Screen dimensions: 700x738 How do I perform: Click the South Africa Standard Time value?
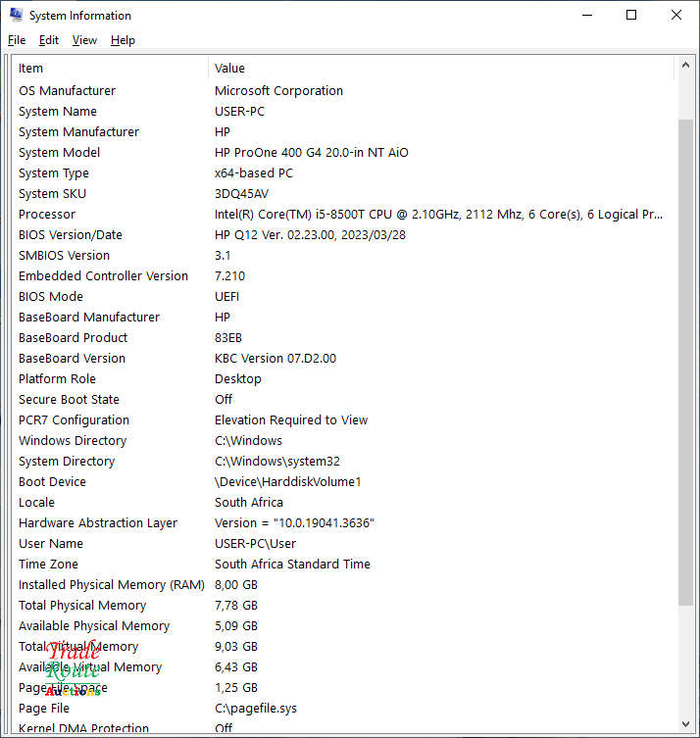tap(292, 565)
